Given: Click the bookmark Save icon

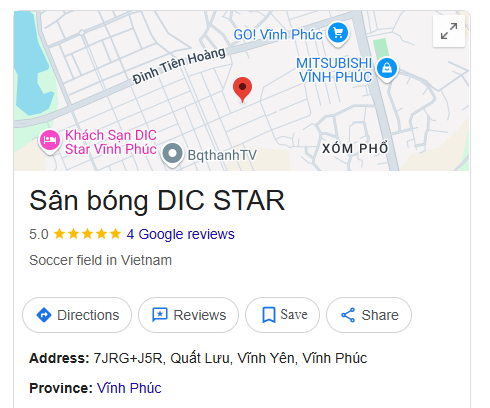Looking at the screenshot, I should pyautogui.click(x=269, y=315).
